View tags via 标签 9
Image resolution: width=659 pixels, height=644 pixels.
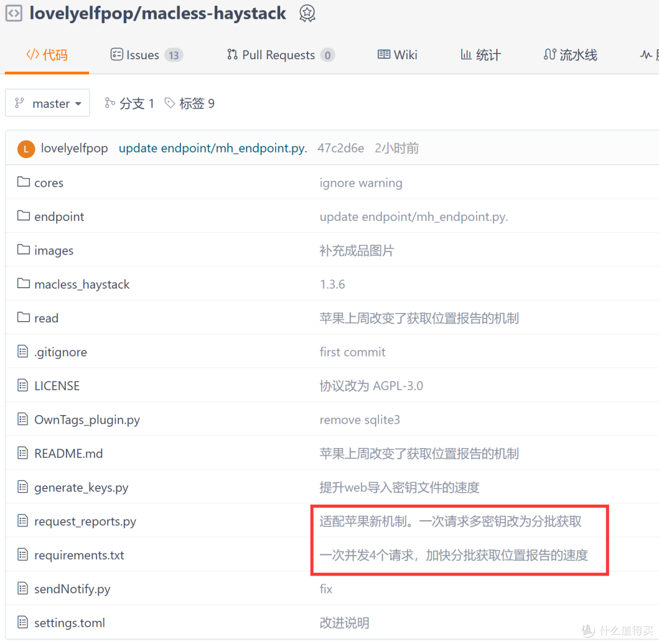189,103
